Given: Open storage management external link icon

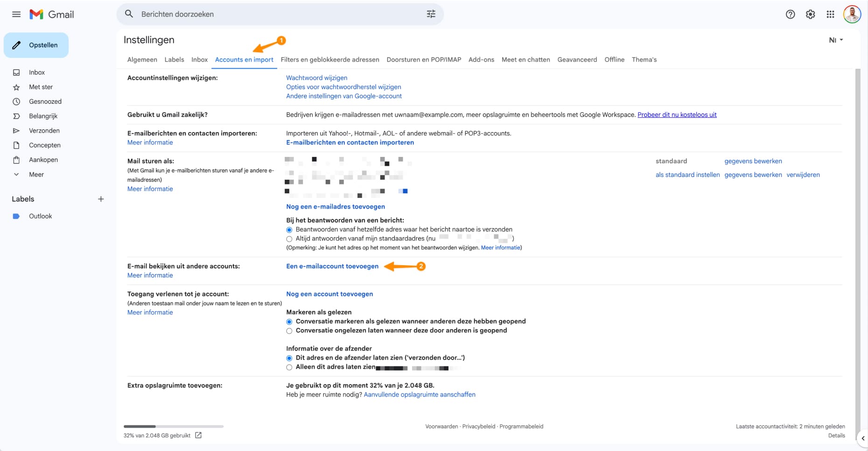Looking at the screenshot, I should pyautogui.click(x=198, y=435).
